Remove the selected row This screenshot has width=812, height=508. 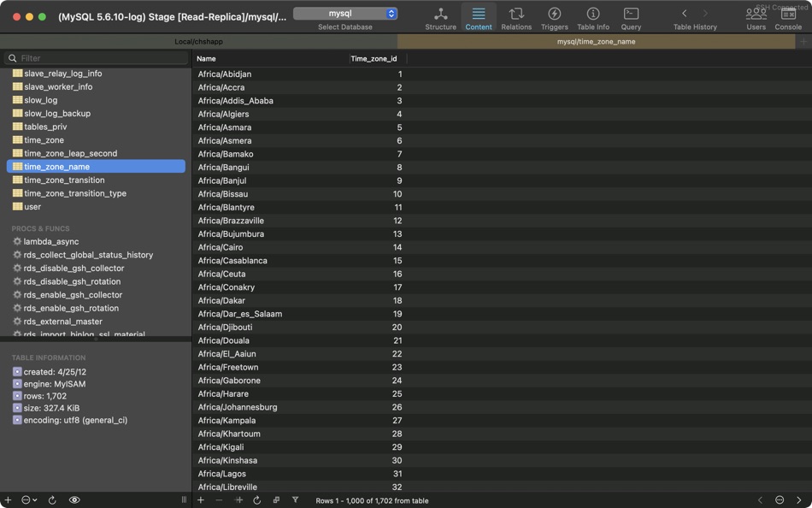219,500
